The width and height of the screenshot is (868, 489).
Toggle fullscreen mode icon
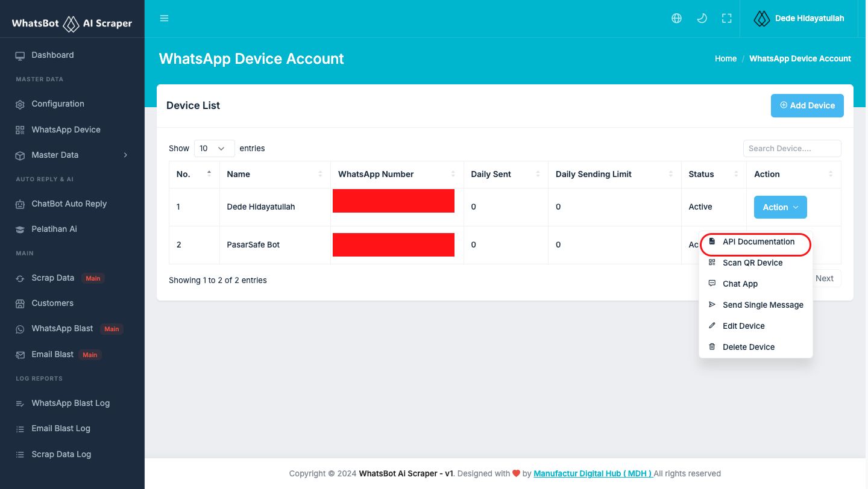coord(726,19)
